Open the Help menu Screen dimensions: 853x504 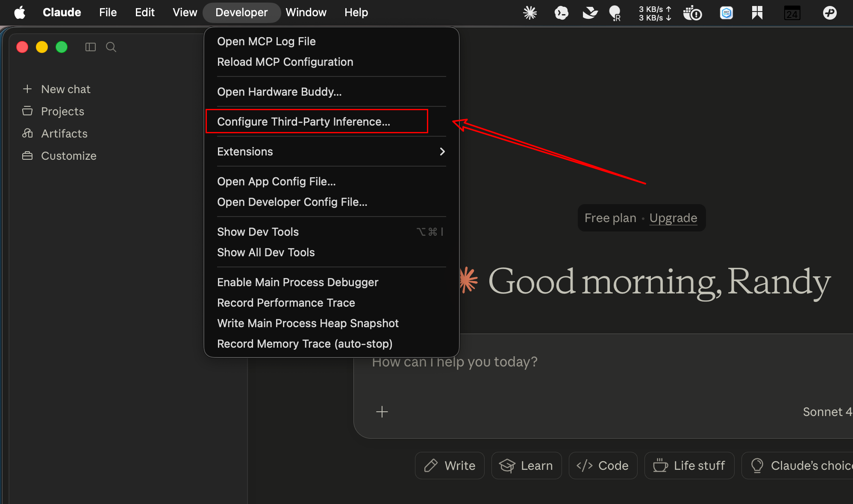[x=356, y=12]
